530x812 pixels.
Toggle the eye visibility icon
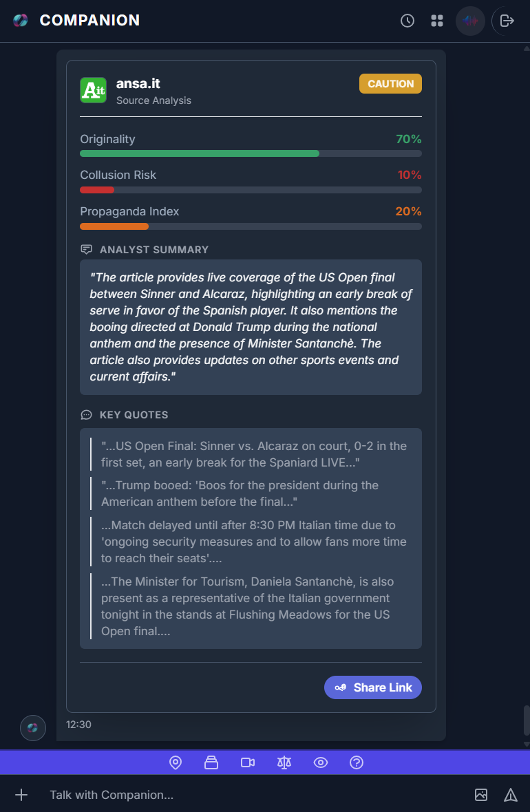tap(320, 762)
